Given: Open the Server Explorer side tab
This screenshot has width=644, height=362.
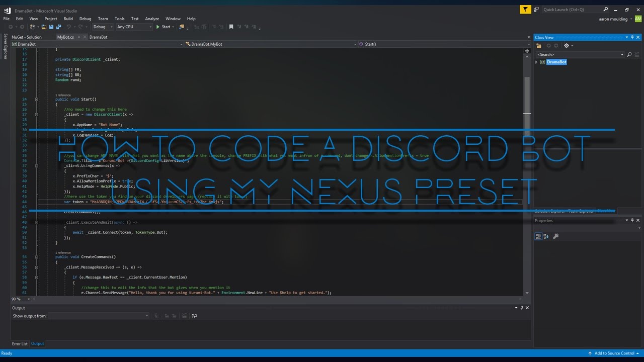Looking at the screenshot, I should [x=6, y=46].
